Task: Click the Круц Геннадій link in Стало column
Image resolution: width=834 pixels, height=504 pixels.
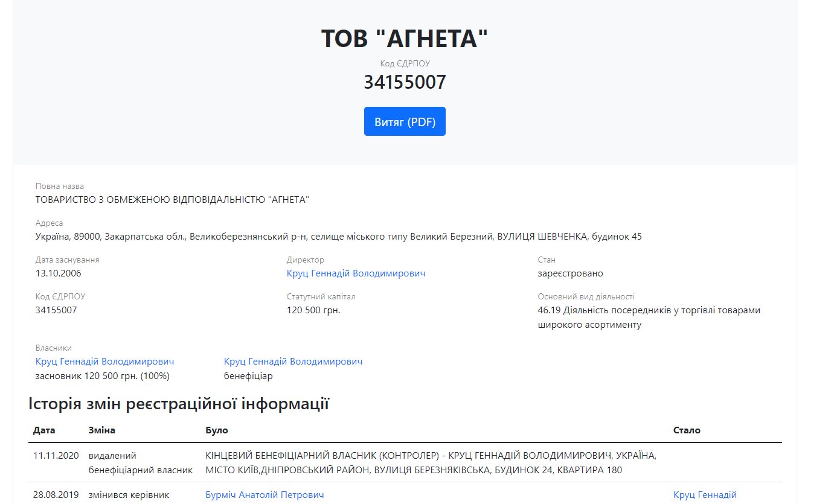Action: (705, 495)
